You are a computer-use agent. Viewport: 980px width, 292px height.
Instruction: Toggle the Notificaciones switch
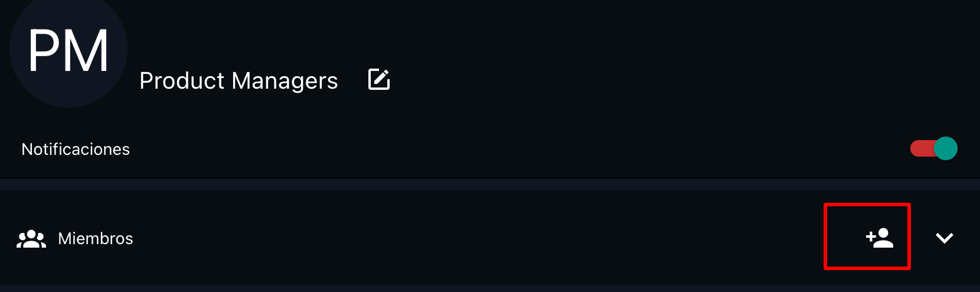point(933,148)
